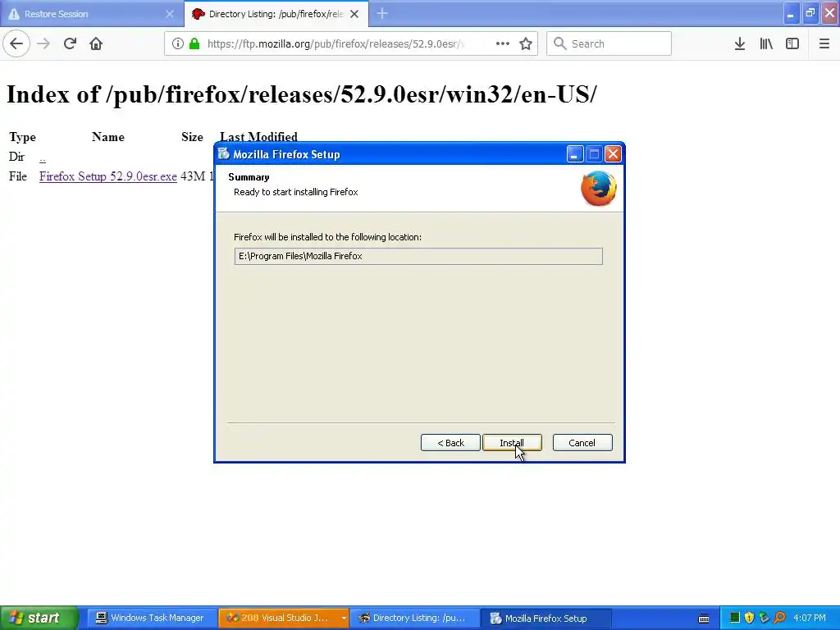Open the Firefox hamburger menu
The height and width of the screenshot is (630, 840).
click(x=824, y=43)
